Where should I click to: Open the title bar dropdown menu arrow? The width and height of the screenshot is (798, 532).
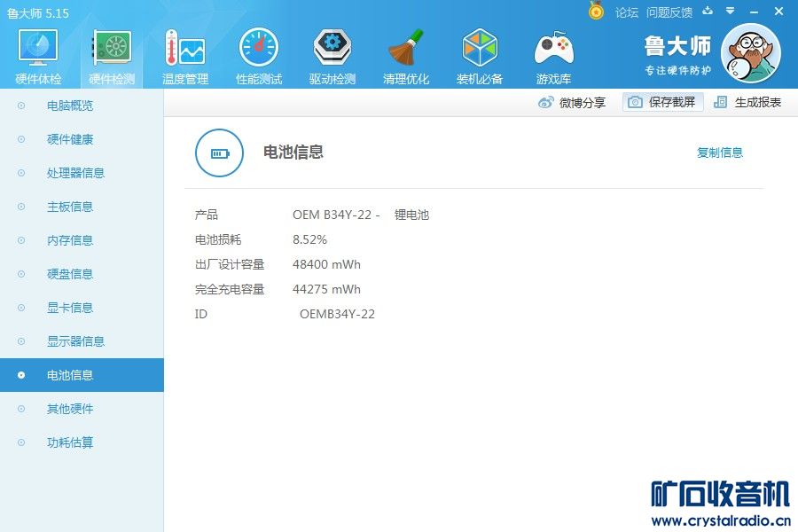click(730, 12)
